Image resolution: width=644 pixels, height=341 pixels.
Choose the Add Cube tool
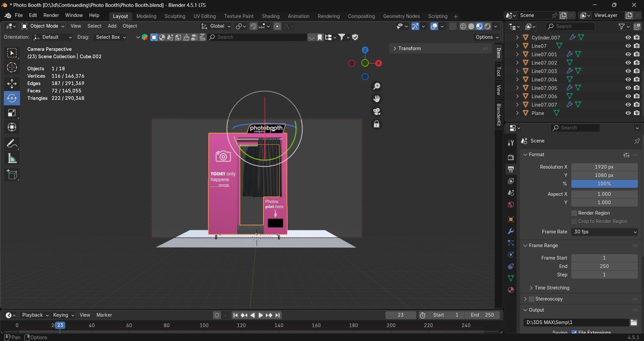pyautogui.click(x=12, y=175)
